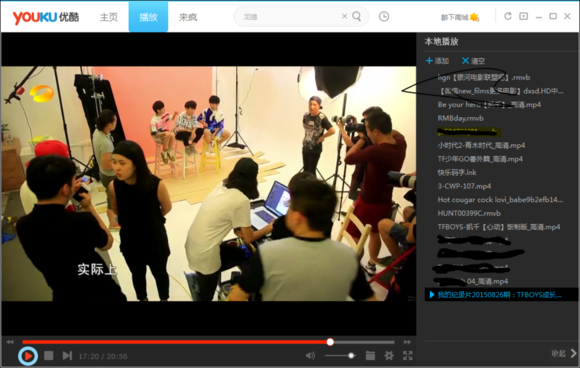Image resolution: width=580 pixels, height=368 pixels.
Task: Click the search magnifier icon
Action: click(x=357, y=16)
